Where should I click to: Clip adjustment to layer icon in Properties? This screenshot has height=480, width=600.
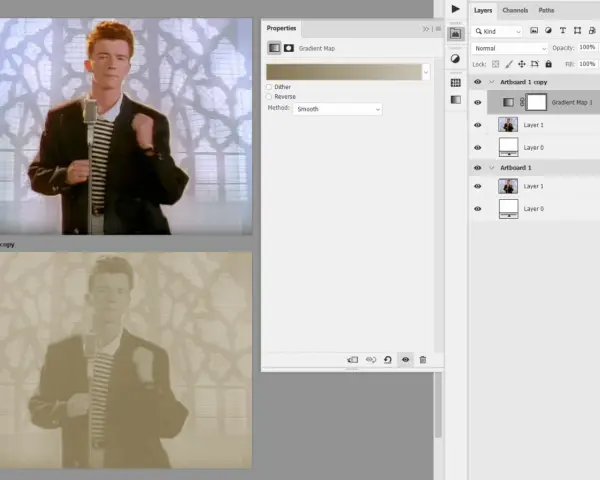352,360
